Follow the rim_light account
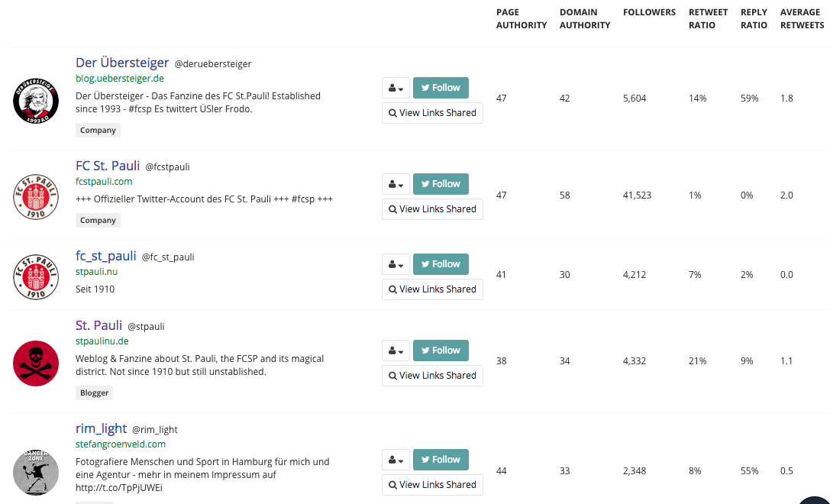830x504 pixels. pos(441,460)
